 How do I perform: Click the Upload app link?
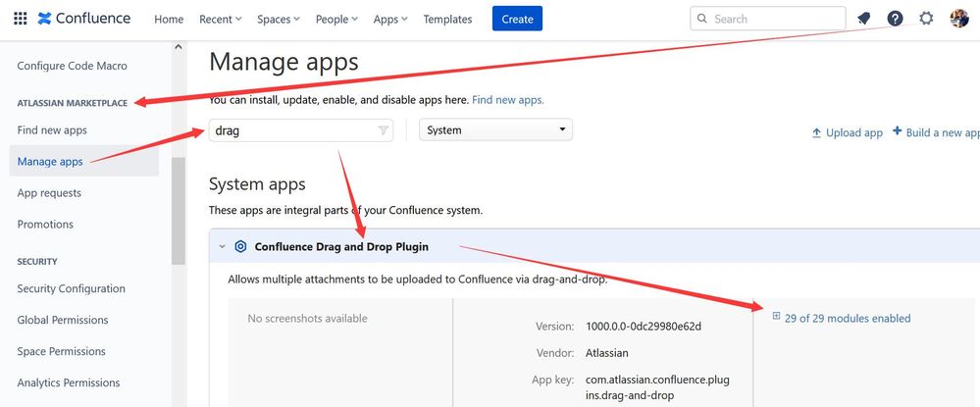tap(854, 132)
